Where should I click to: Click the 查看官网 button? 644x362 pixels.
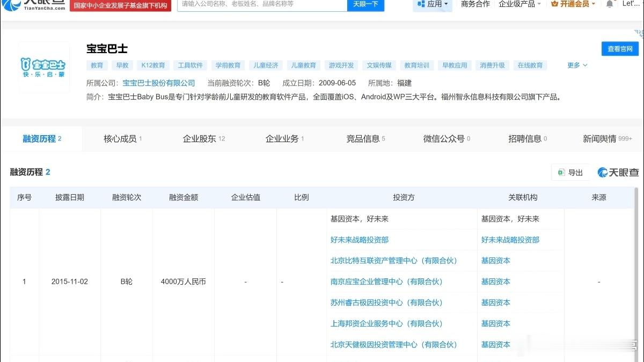coord(620,49)
